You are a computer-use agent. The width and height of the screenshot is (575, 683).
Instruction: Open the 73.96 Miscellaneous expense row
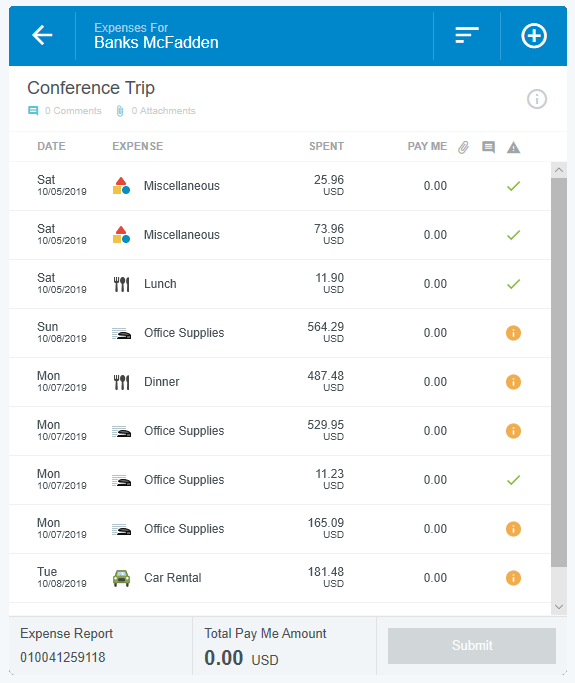[280, 235]
